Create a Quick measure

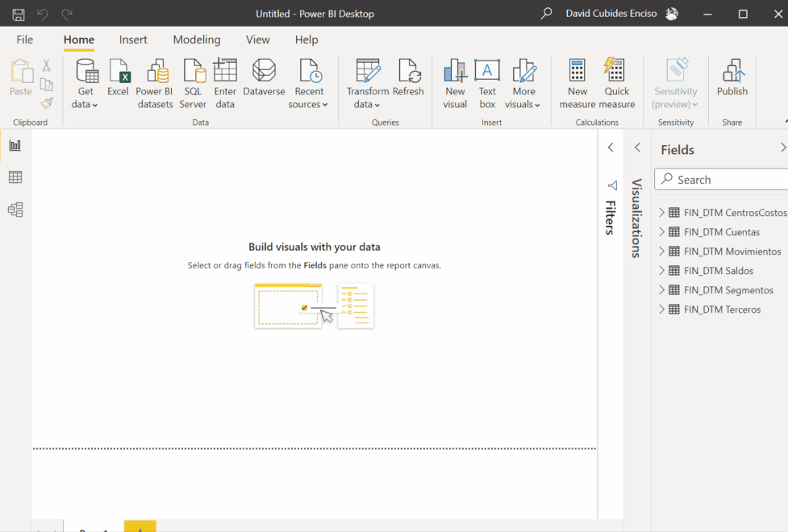coord(617,84)
